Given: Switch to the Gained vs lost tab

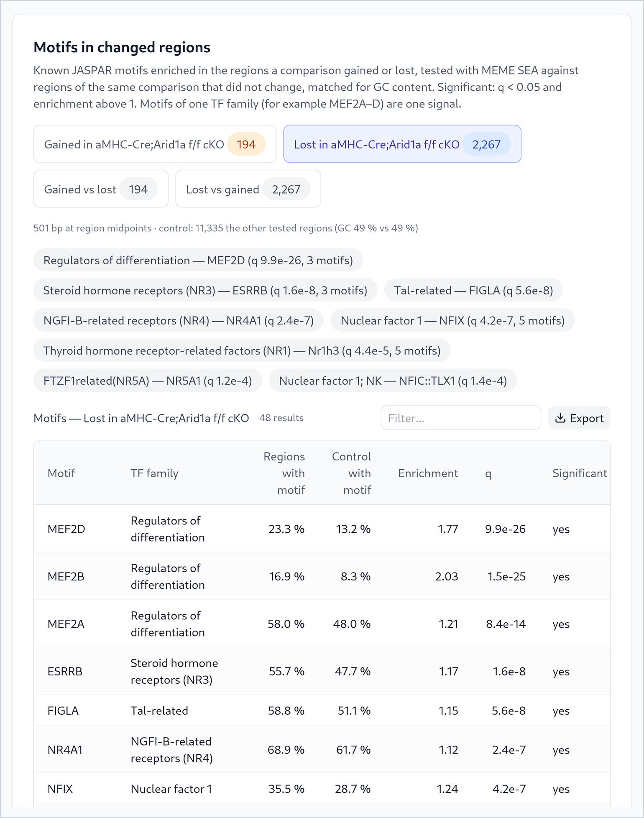Looking at the screenshot, I should click(x=101, y=189).
